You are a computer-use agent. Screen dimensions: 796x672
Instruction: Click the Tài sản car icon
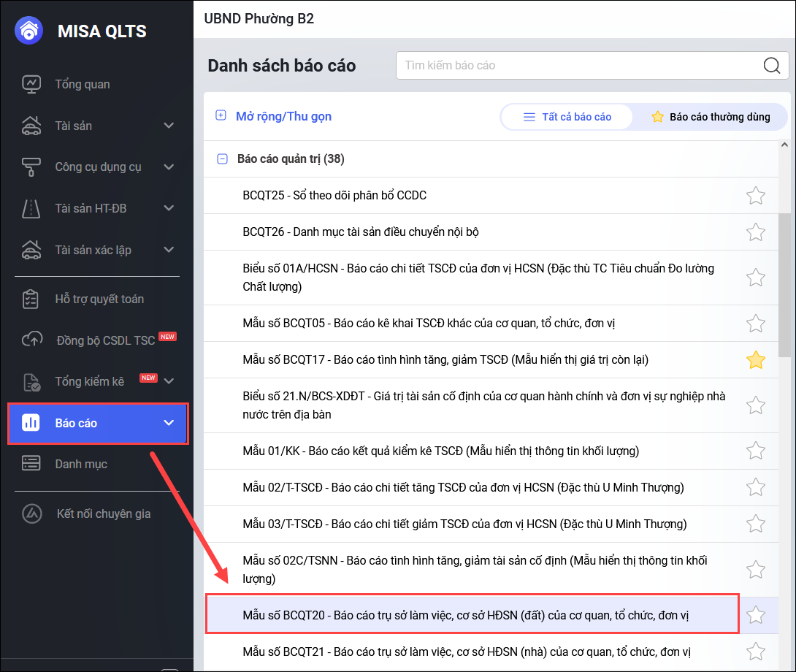pos(31,126)
